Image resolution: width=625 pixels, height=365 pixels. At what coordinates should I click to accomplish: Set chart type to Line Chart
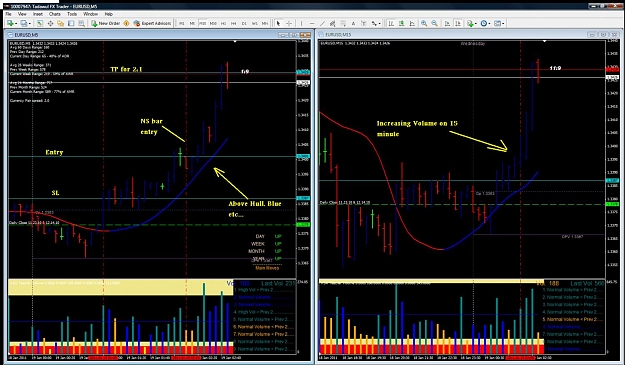(412, 24)
